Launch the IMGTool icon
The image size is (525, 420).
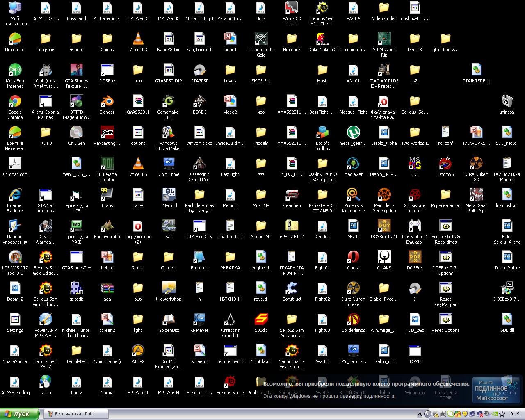tap(169, 194)
